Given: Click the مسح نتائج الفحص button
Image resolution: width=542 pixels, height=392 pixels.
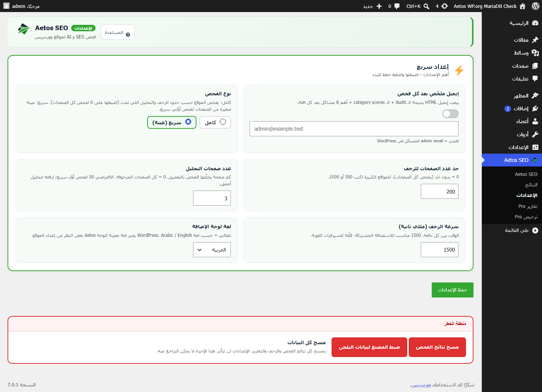Looking at the screenshot, I should pos(437,347).
